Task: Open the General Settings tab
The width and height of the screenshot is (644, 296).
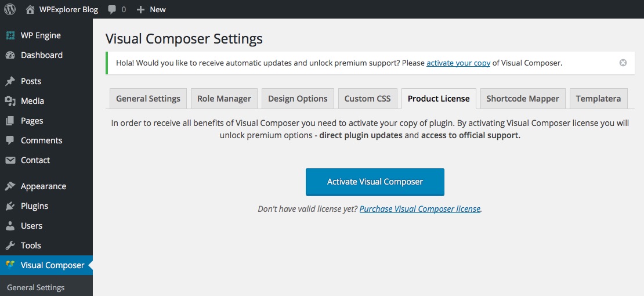Action: [149, 99]
